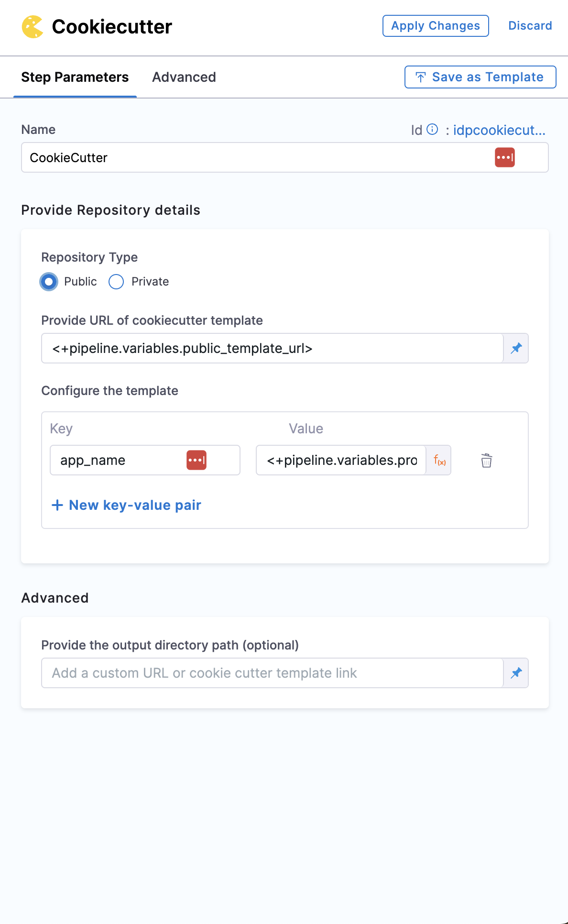Click pin icon beside output directory field
This screenshot has width=568, height=924.
[516, 673]
